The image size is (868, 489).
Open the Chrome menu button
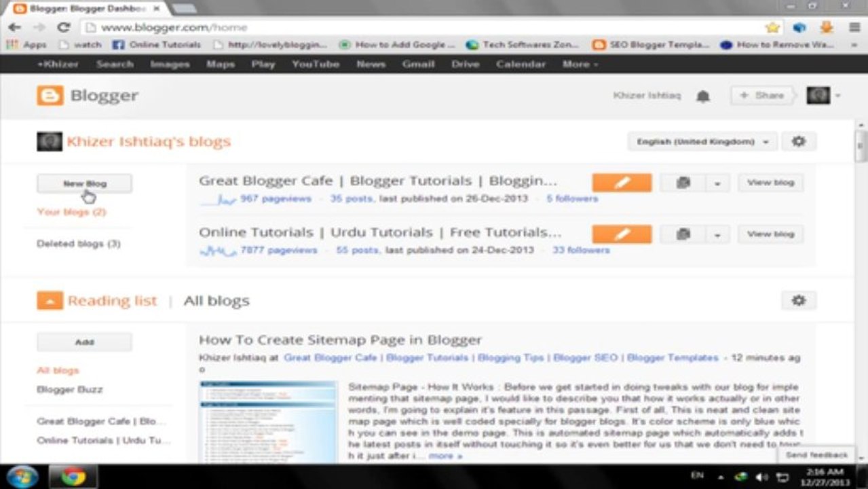tap(854, 27)
